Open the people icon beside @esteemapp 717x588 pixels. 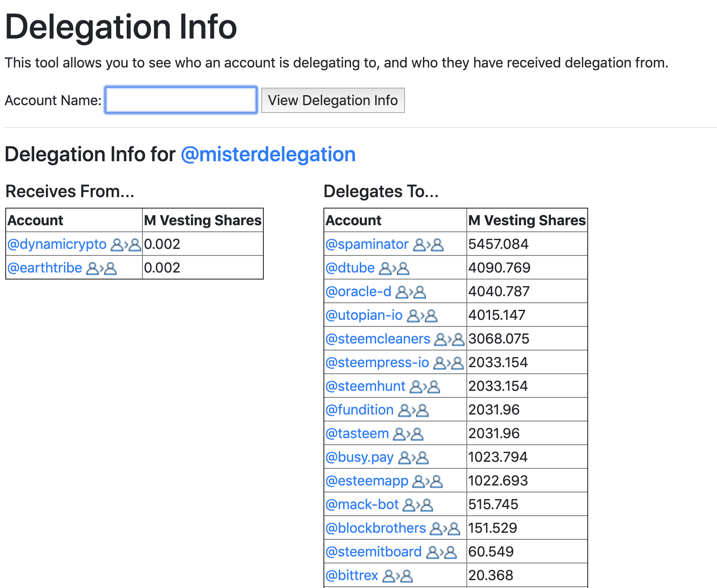click(x=428, y=481)
